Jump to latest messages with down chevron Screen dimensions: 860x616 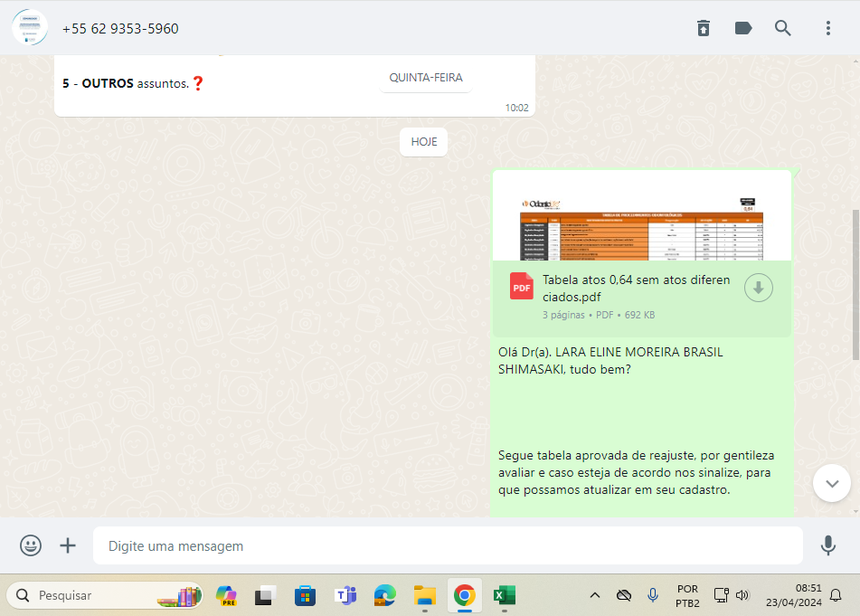coord(831,483)
